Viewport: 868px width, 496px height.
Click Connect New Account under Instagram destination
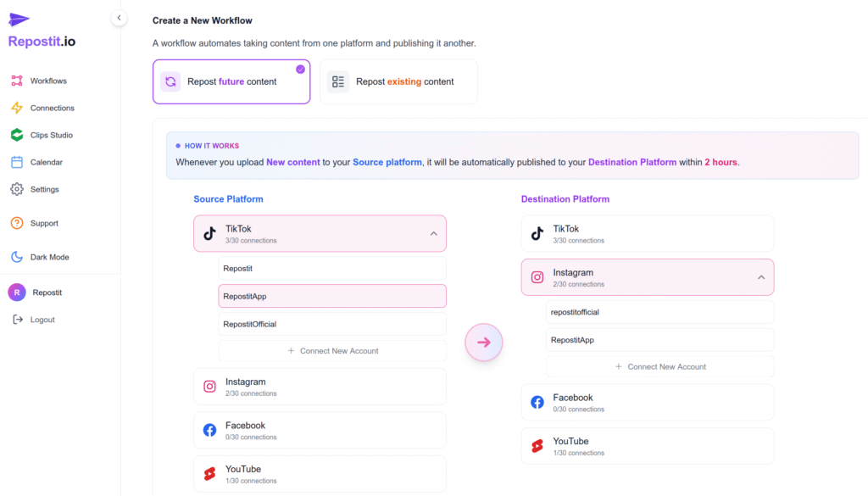659,366
